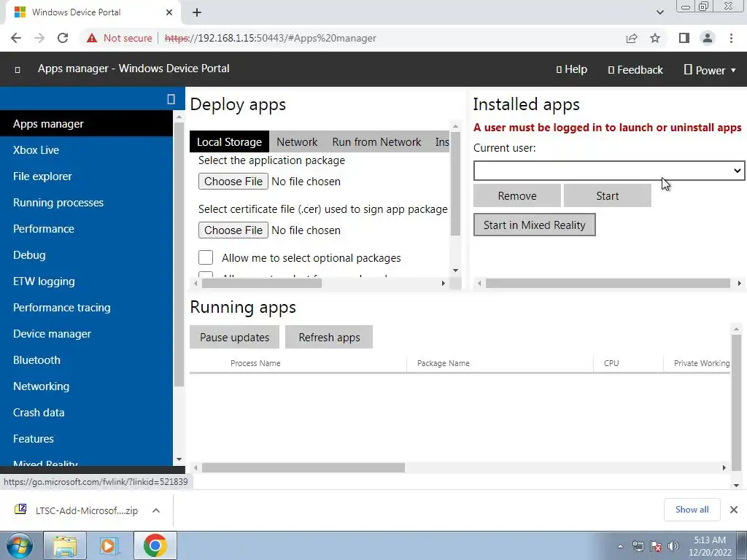Click the Deploy apps scroll down arrow
747x560 pixels.
pyautogui.click(x=455, y=270)
